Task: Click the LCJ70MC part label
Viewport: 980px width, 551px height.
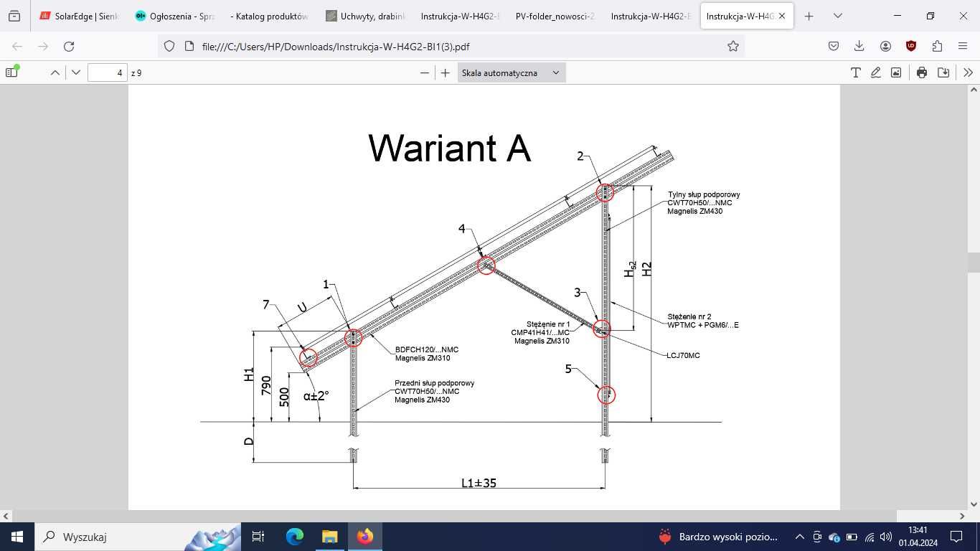Action: [x=683, y=355]
